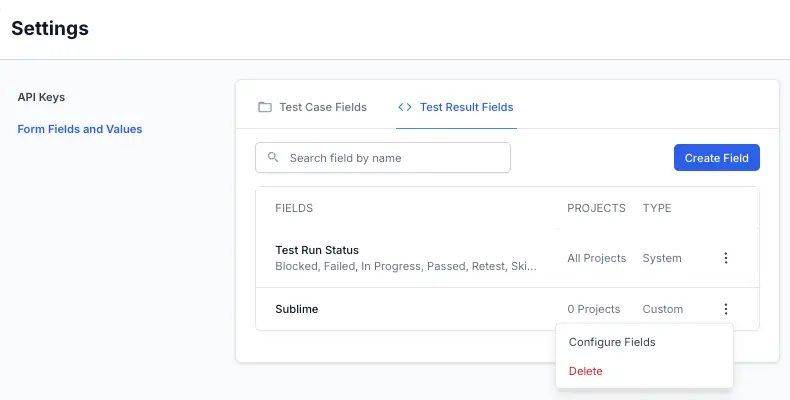The width and height of the screenshot is (790, 400).
Task: Click the folder icon beside Test Case Fields
Action: (265, 107)
